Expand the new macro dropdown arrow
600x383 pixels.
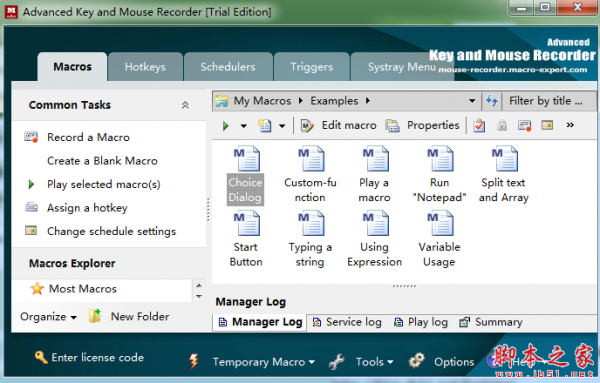click(282, 126)
